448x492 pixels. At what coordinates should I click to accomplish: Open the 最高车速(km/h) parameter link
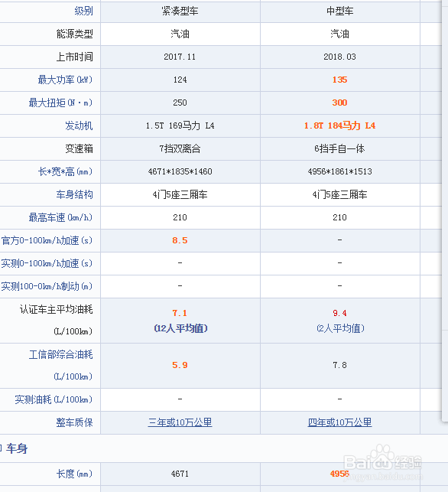[60, 217]
